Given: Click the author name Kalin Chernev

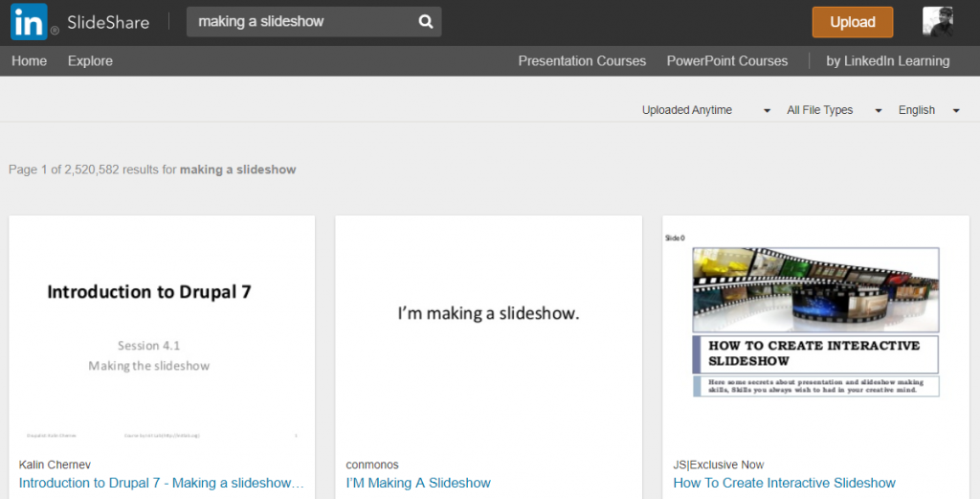Looking at the screenshot, I should click(x=56, y=465).
